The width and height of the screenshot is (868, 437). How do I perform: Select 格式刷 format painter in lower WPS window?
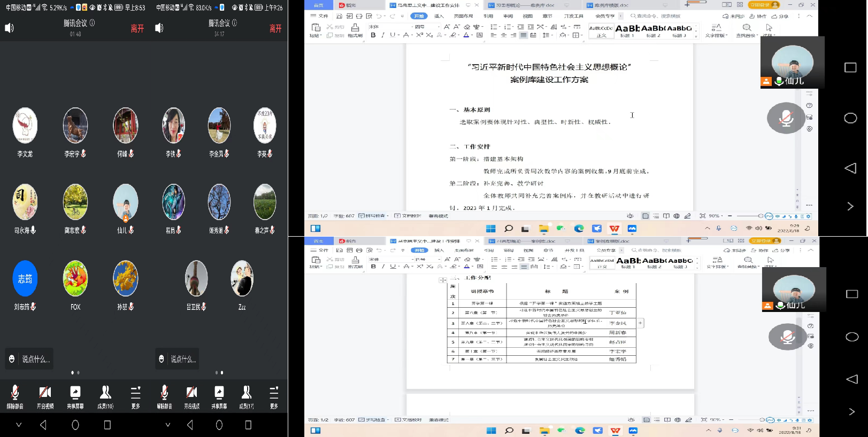pos(355,262)
